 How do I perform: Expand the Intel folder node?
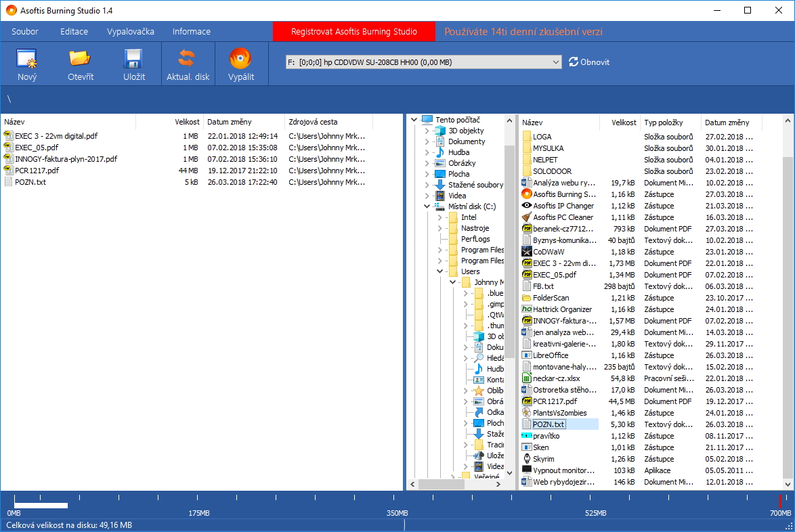click(x=439, y=217)
